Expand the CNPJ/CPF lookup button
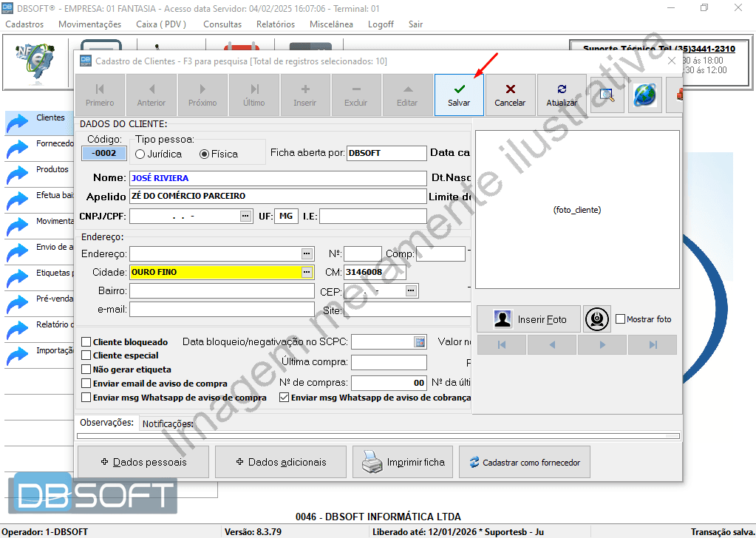Image resolution: width=756 pixels, height=538 pixels. coord(245,216)
